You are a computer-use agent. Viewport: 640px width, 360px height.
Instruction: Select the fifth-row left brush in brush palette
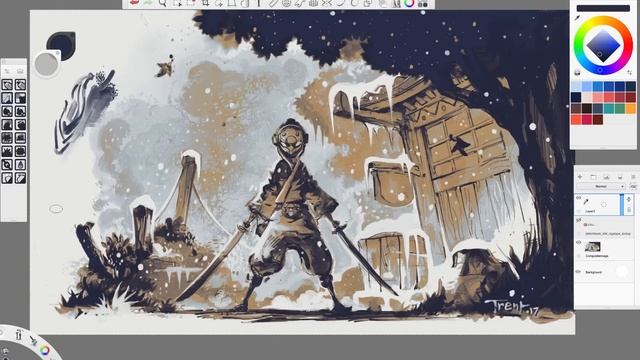[7, 138]
